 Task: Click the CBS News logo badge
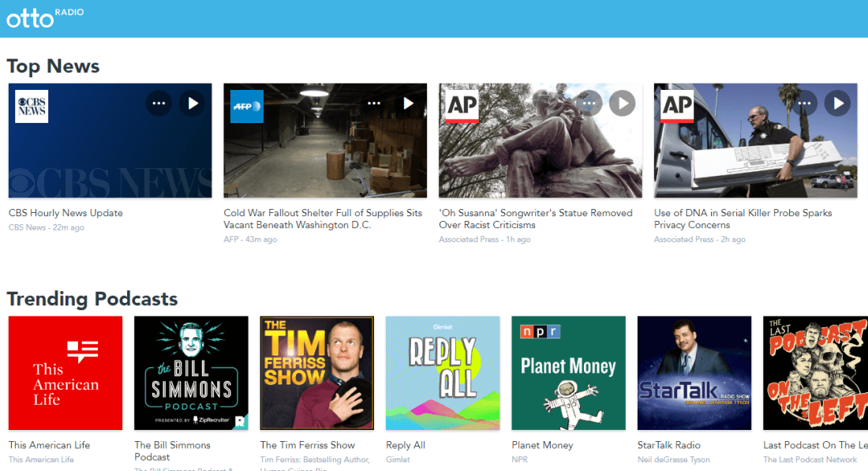click(x=32, y=107)
